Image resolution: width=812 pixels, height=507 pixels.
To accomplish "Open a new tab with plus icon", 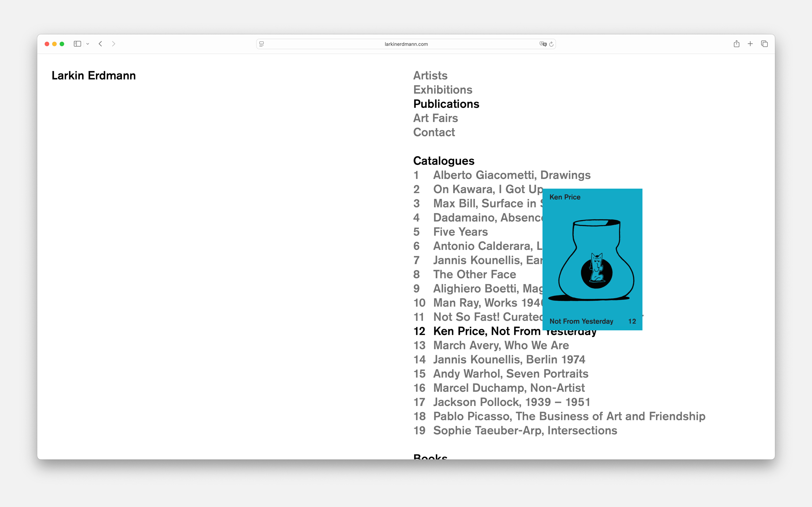I will 750,44.
